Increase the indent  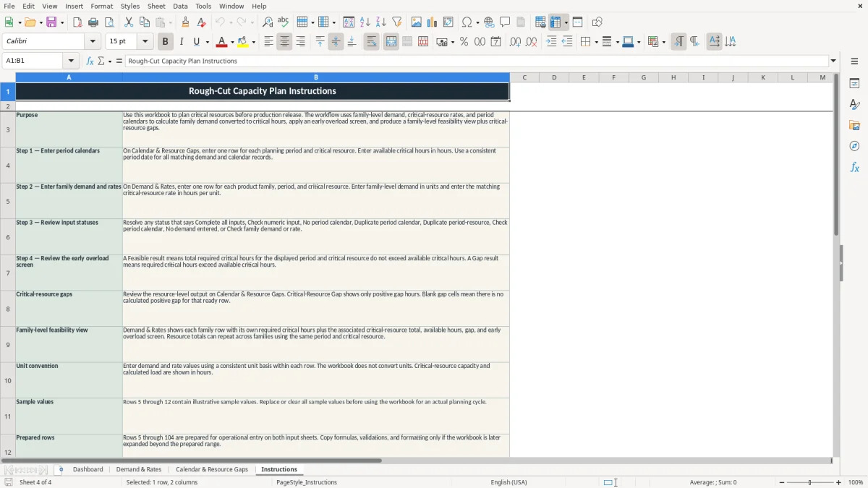[551, 42]
